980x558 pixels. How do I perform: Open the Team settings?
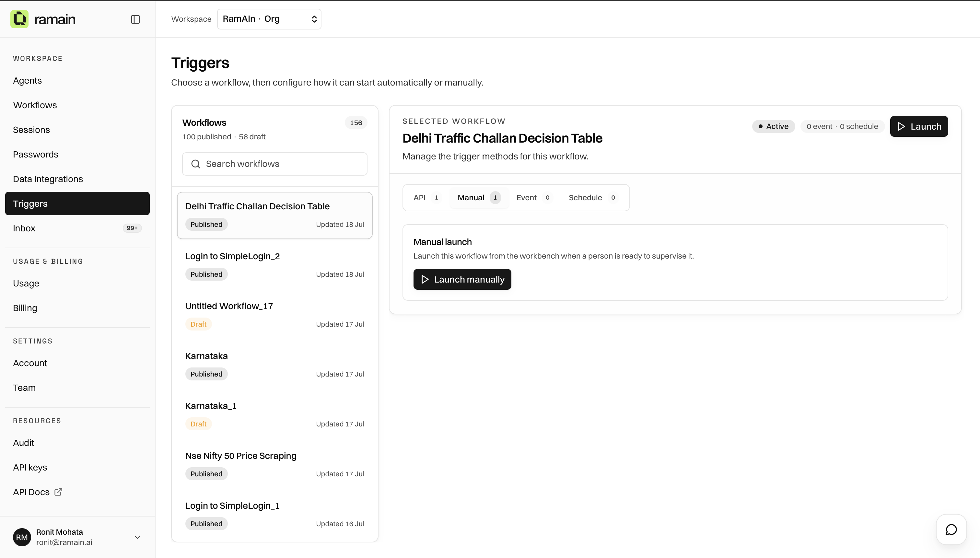pos(77,388)
